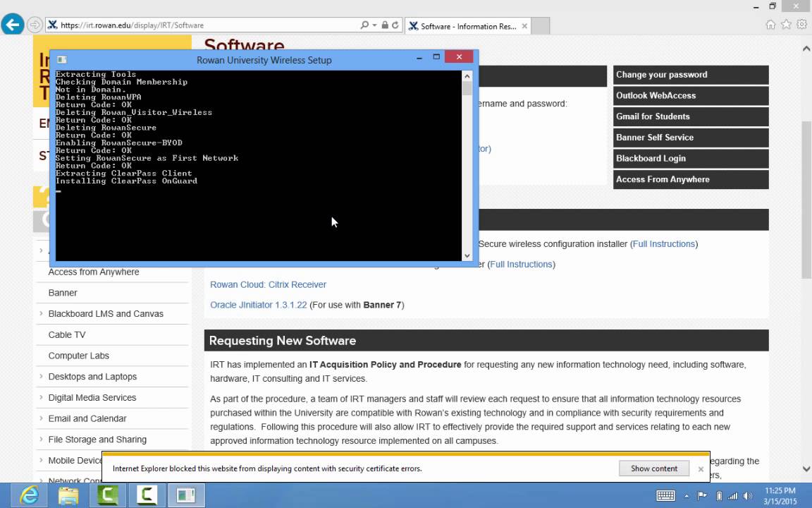Viewport: 812px width, 508px height.
Task: Open the green Camtasia taskbar icon
Action: click(x=108, y=495)
